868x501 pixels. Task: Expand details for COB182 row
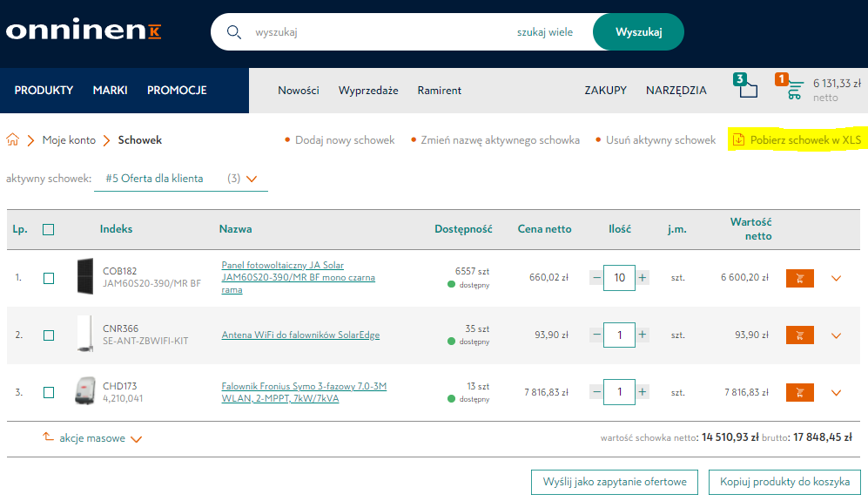click(x=836, y=278)
